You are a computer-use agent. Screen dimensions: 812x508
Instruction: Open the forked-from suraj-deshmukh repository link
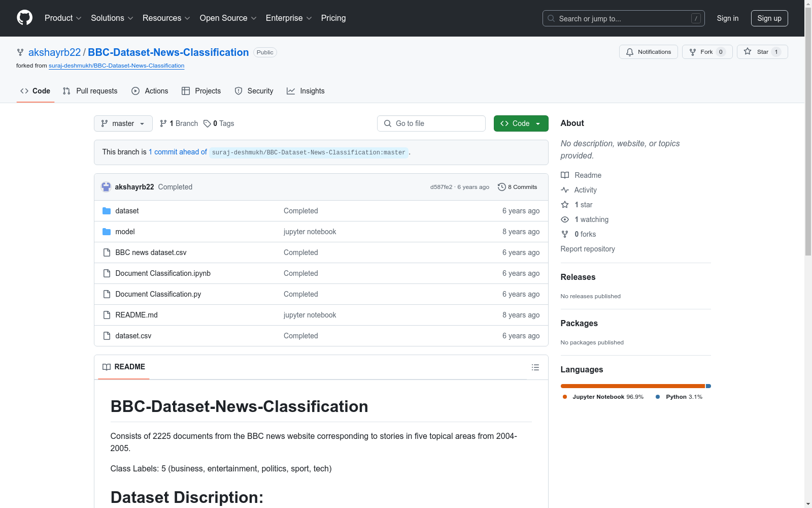coord(116,66)
